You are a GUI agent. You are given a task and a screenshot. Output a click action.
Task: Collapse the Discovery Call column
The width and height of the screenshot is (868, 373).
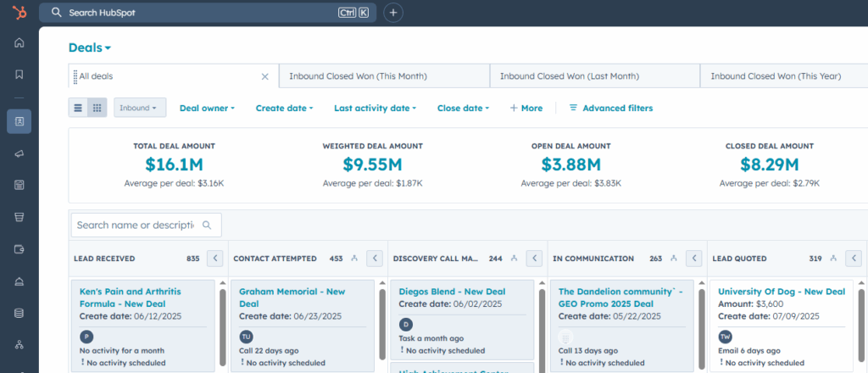click(534, 259)
